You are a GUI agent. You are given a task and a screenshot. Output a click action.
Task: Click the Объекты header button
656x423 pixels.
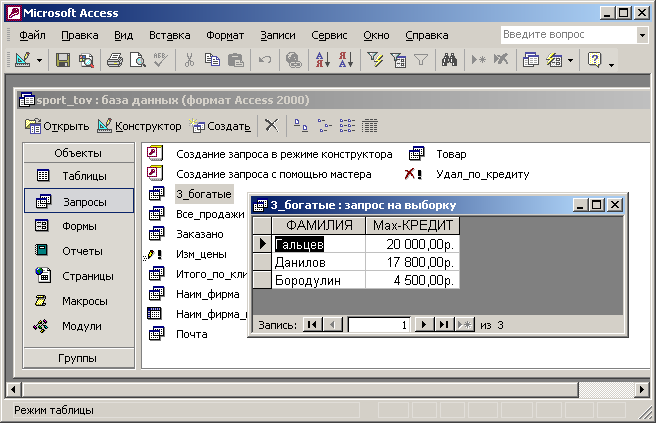point(79,153)
